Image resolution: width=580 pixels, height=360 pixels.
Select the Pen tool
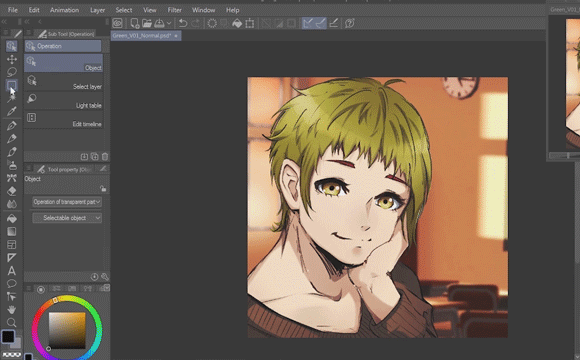11,125
